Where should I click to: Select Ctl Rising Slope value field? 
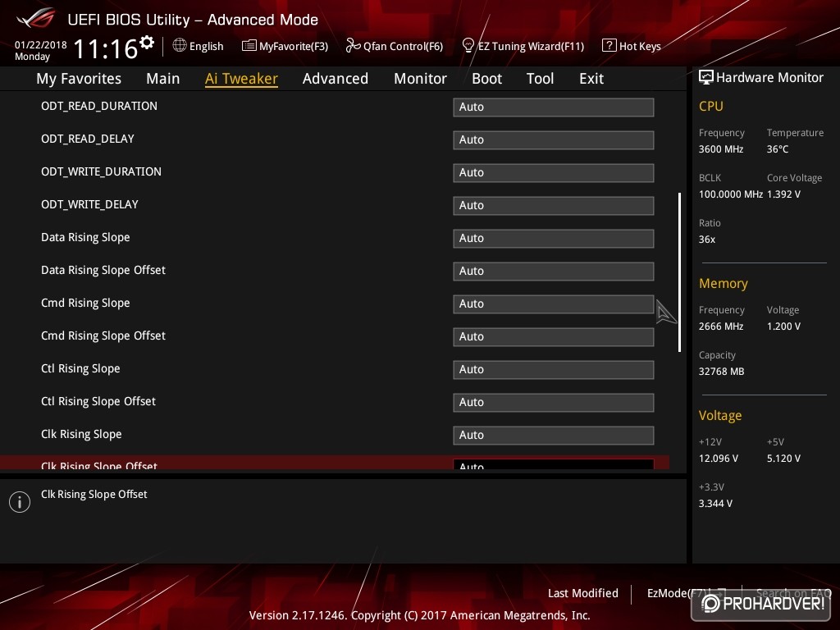pyautogui.click(x=554, y=370)
